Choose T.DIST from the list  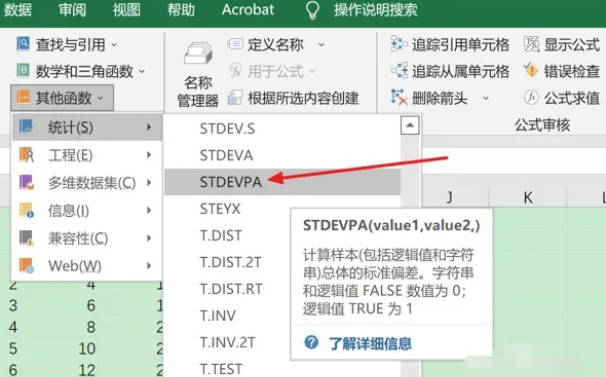(220, 235)
